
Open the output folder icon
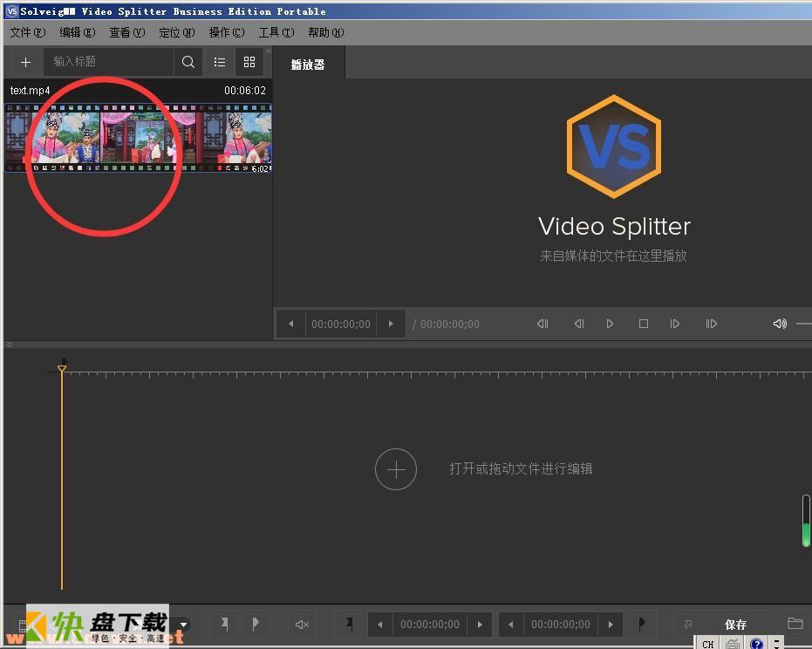795,623
